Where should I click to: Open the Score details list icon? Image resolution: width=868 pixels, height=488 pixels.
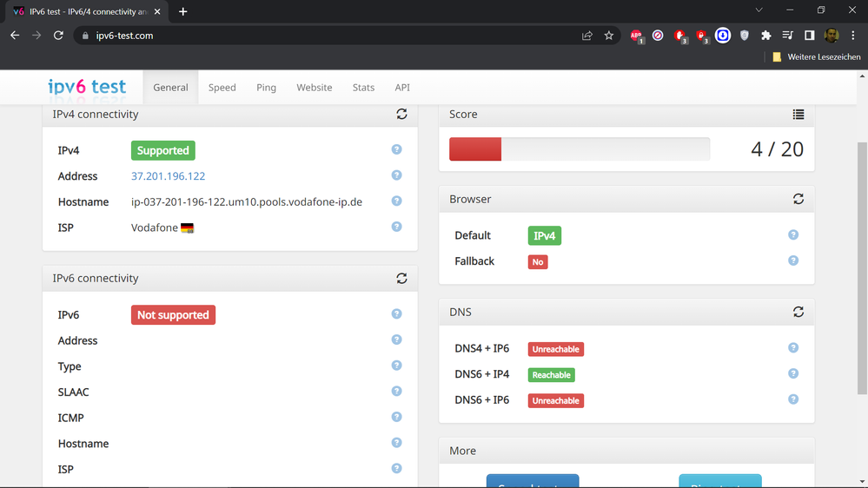tap(798, 114)
